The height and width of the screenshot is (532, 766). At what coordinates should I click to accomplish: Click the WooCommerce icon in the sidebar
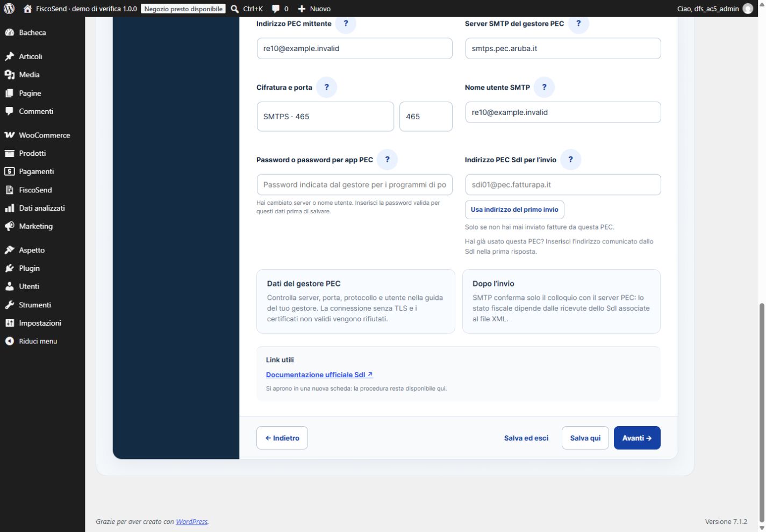(9, 135)
